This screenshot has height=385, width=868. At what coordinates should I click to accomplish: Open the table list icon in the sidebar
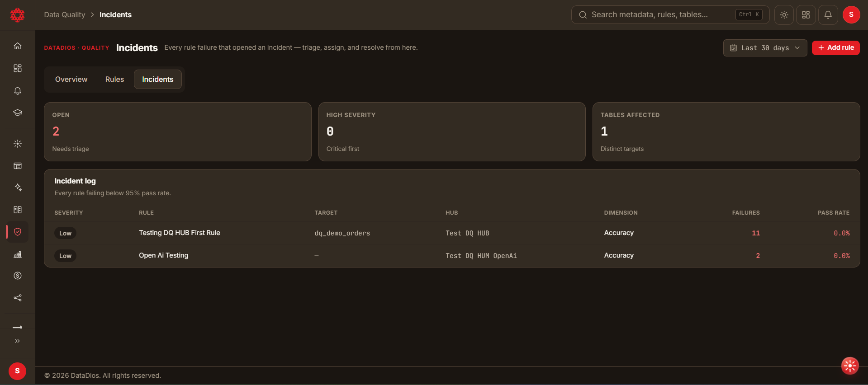tap(18, 166)
